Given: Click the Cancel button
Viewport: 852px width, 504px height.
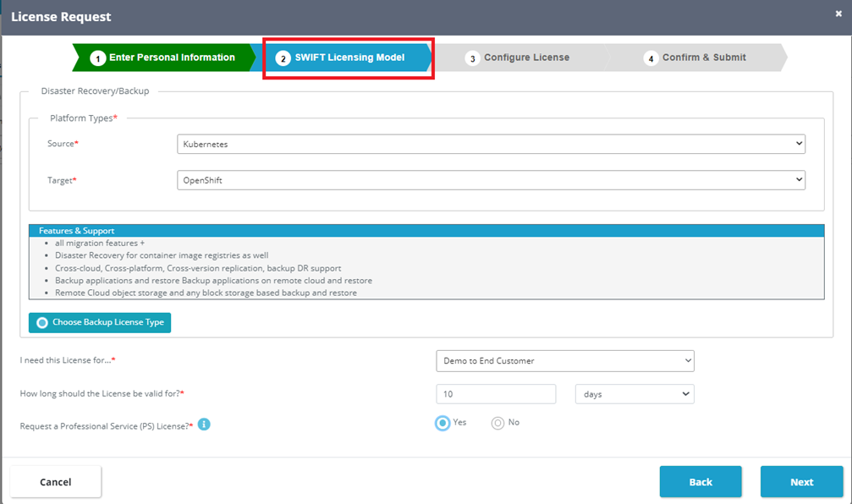Looking at the screenshot, I should tap(56, 482).
